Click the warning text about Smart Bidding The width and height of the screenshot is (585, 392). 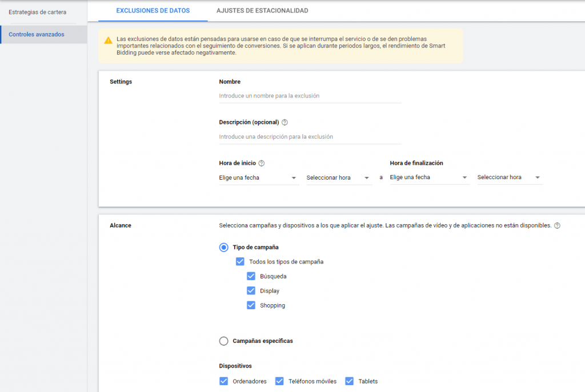click(x=281, y=46)
